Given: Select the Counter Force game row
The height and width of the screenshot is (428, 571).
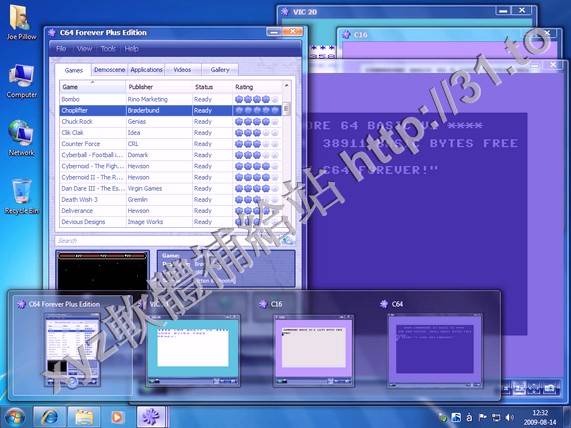Looking at the screenshot, I should pyautogui.click(x=171, y=144).
